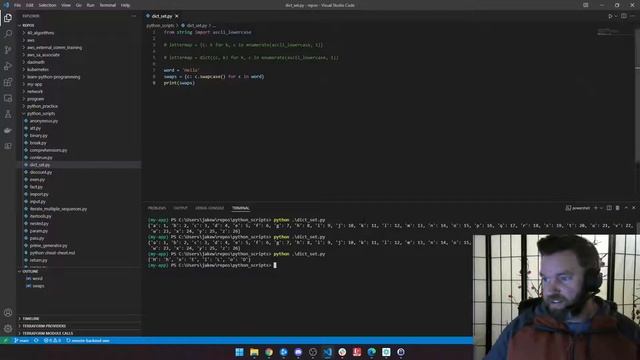Open nested.py in the explorer

(x=39, y=224)
